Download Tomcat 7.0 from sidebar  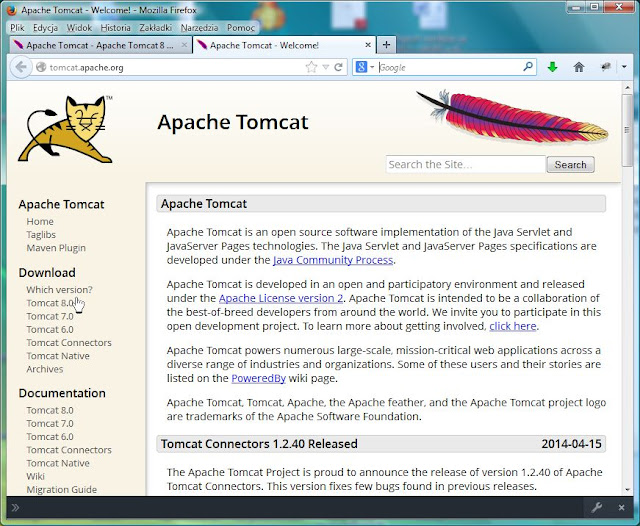tap(50, 316)
